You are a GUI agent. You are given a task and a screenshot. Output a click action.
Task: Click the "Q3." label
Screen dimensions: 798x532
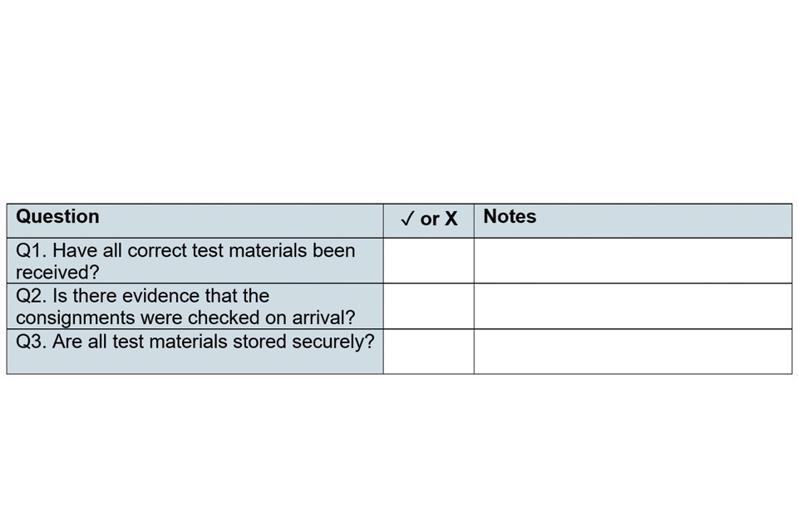pyautogui.click(x=32, y=342)
